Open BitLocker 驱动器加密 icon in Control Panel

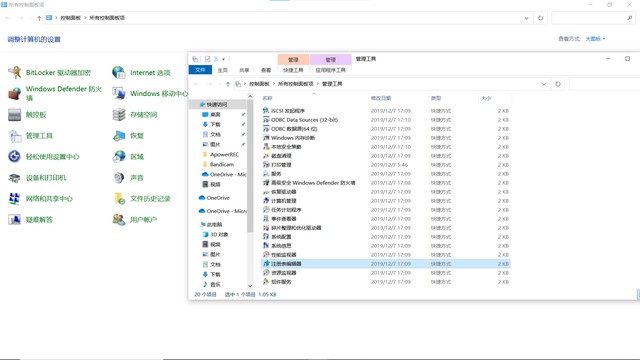pyautogui.click(x=14, y=73)
